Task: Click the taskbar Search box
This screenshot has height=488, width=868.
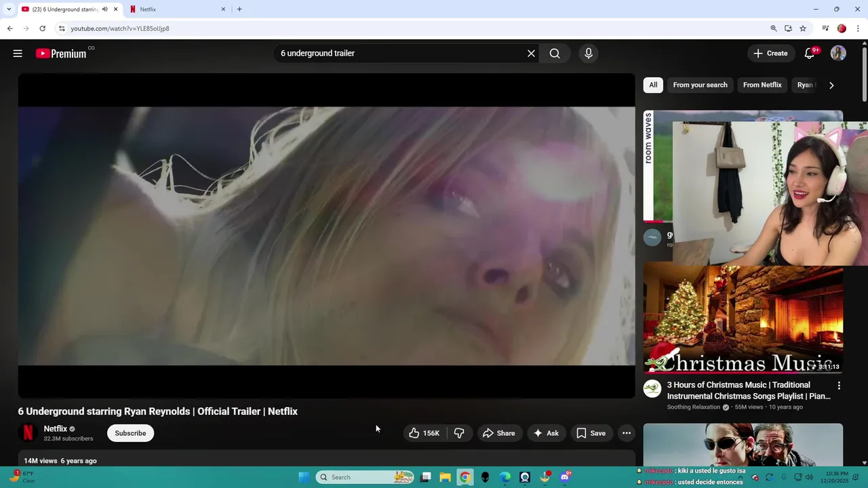Action: point(365,477)
